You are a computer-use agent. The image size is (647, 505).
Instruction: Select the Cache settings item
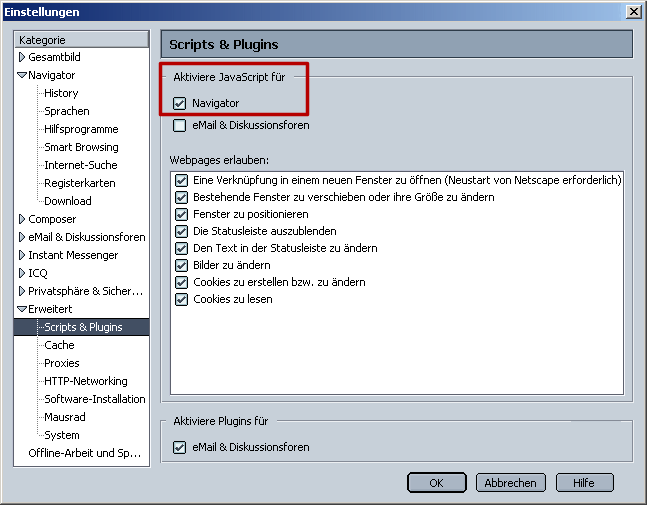(59, 345)
